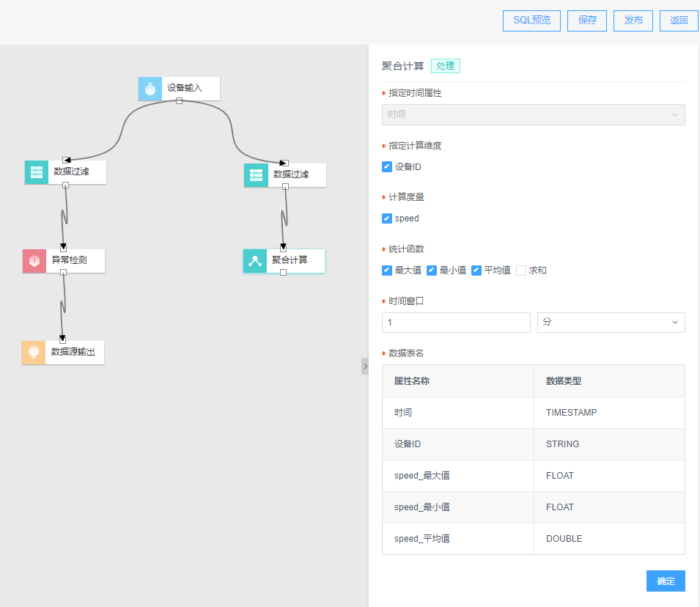This screenshot has height=607, width=700.
Task: Click the 数据类型 column header
Action: (x=609, y=381)
